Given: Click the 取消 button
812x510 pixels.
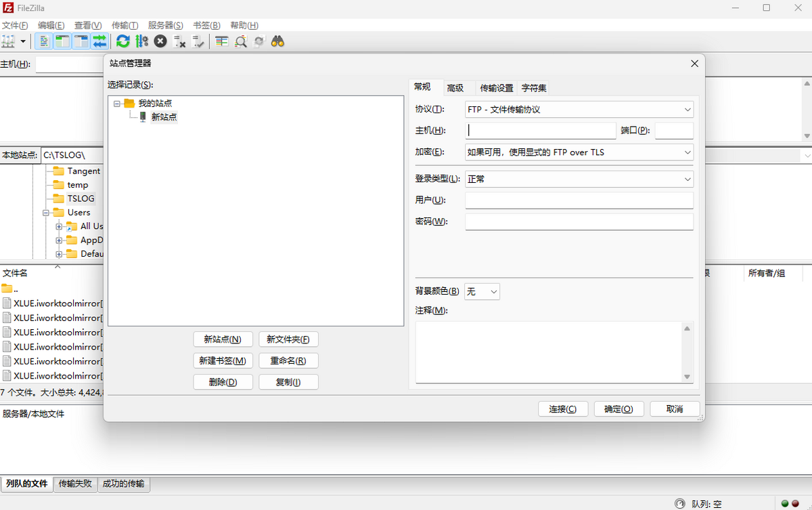Looking at the screenshot, I should (x=675, y=409).
